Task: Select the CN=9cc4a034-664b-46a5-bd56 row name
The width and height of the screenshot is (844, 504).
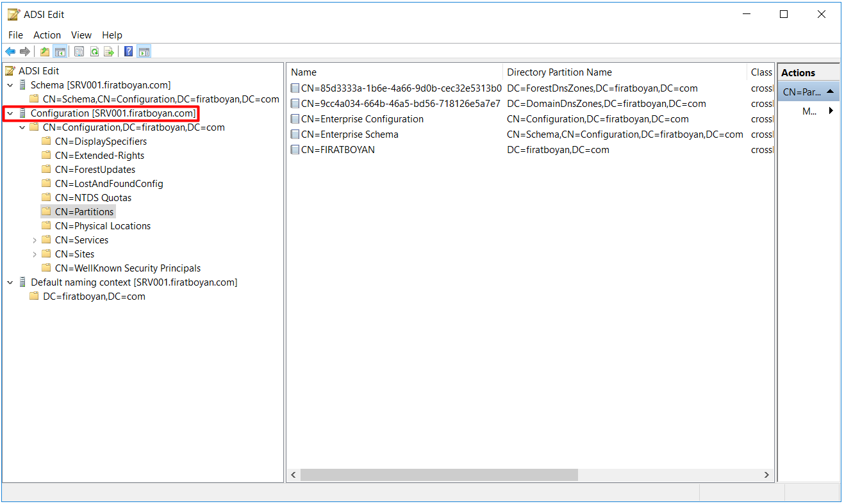Action: 401,104
